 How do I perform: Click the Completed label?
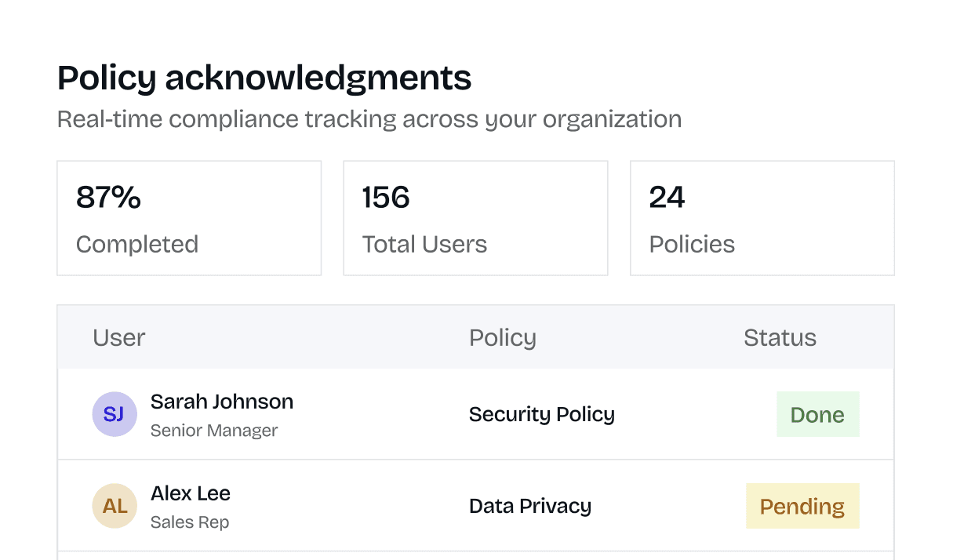pos(137,244)
